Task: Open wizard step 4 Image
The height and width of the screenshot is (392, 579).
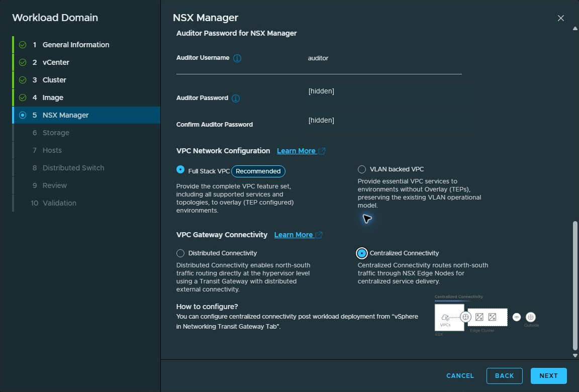Action: tap(86, 97)
